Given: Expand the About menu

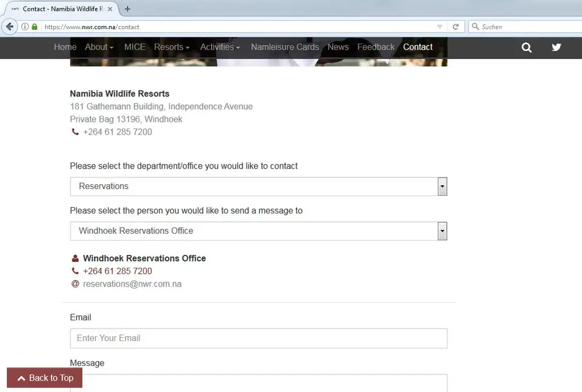Looking at the screenshot, I should (99, 47).
